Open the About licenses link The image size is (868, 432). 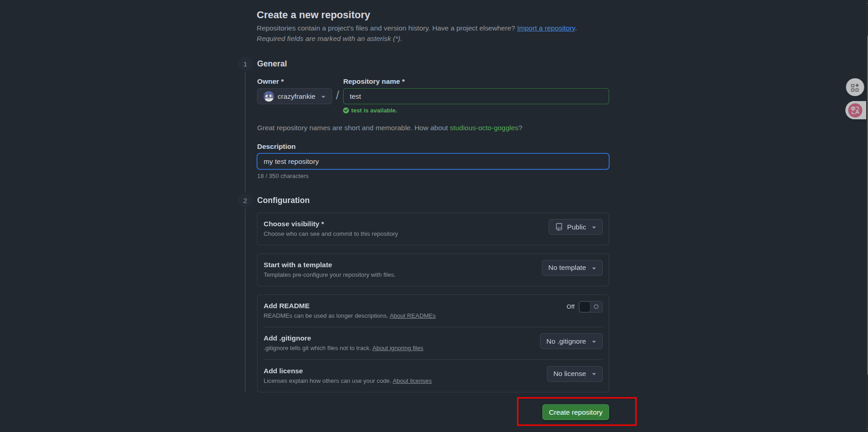[412, 381]
